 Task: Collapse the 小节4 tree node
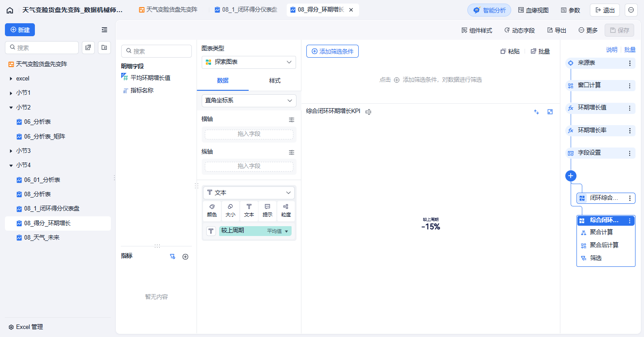[x=11, y=165]
